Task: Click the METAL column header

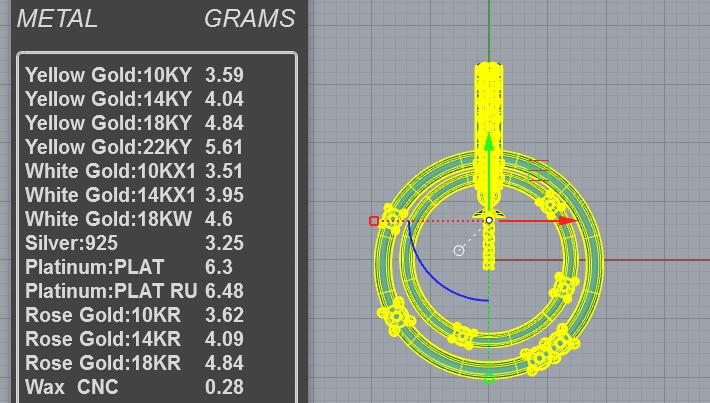Action: click(x=57, y=19)
